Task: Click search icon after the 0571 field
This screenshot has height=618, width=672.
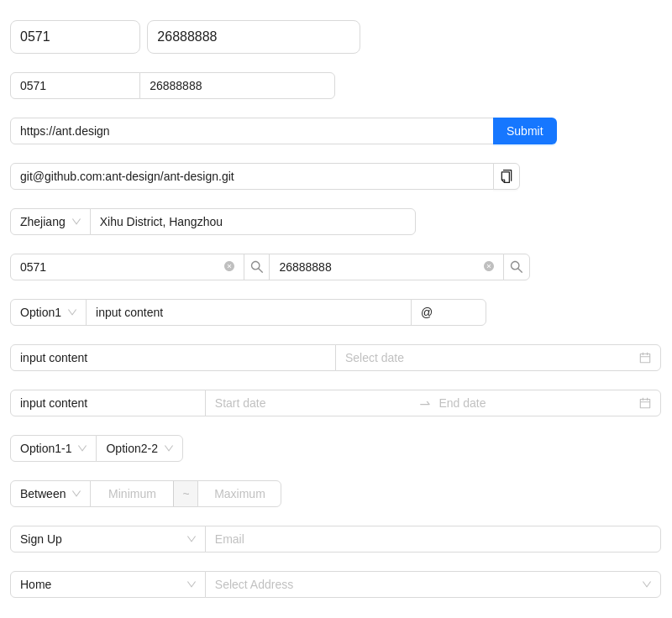Action: (257, 267)
